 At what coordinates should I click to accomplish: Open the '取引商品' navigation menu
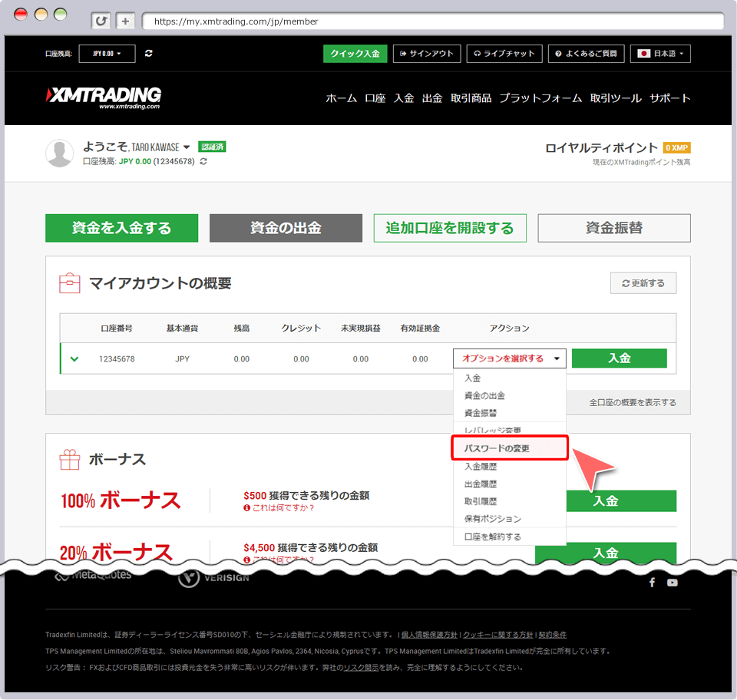471,98
